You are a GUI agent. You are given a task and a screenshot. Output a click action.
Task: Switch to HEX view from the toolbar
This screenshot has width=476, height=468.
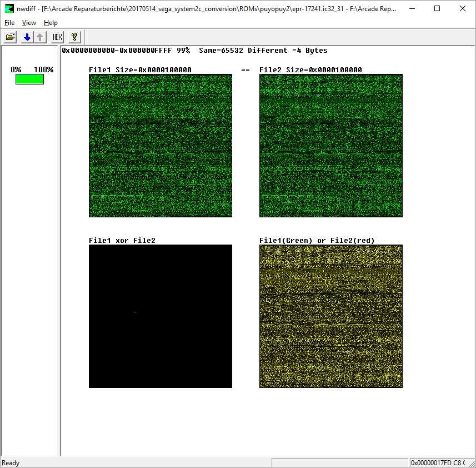pos(57,37)
